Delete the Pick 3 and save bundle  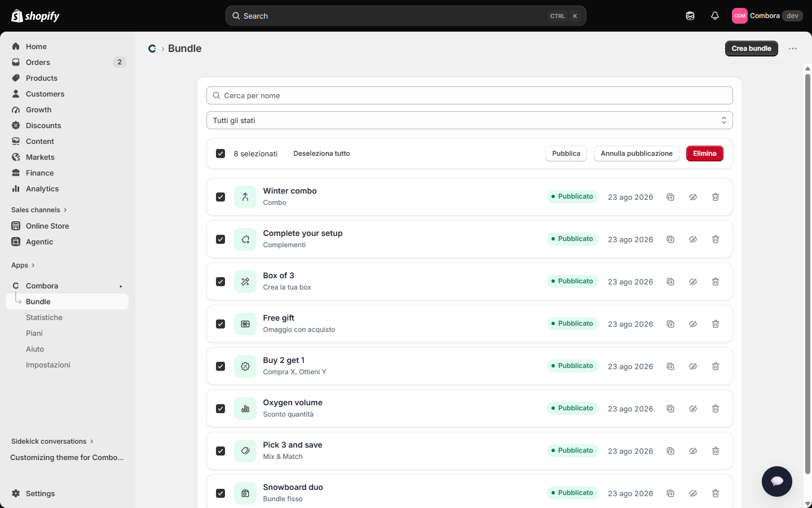coord(716,451)
